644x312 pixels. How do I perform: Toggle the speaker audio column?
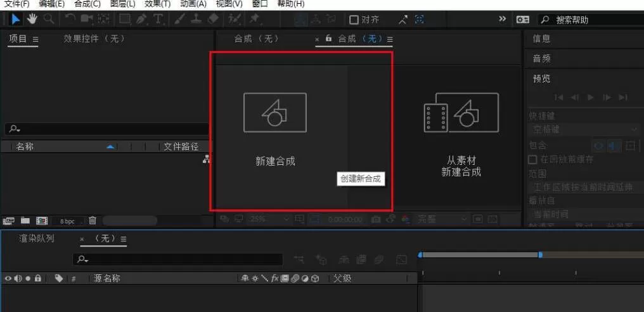click(x=18, y=278)
